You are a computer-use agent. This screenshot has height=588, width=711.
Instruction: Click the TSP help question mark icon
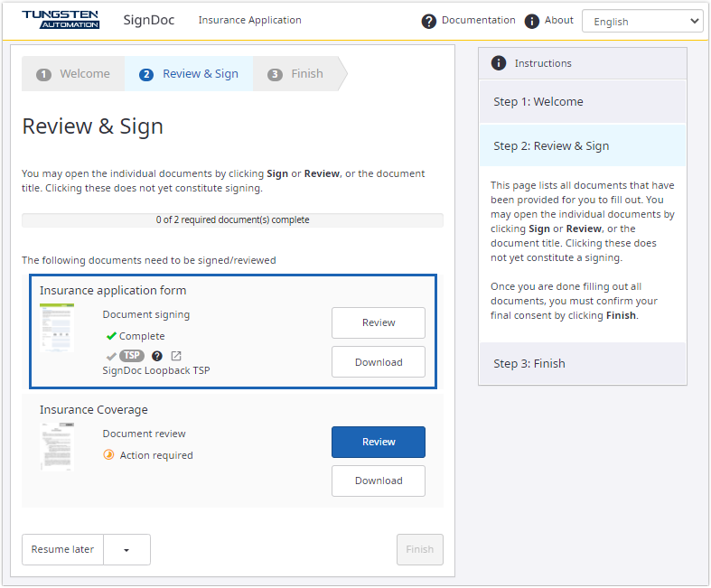point(157,356)
